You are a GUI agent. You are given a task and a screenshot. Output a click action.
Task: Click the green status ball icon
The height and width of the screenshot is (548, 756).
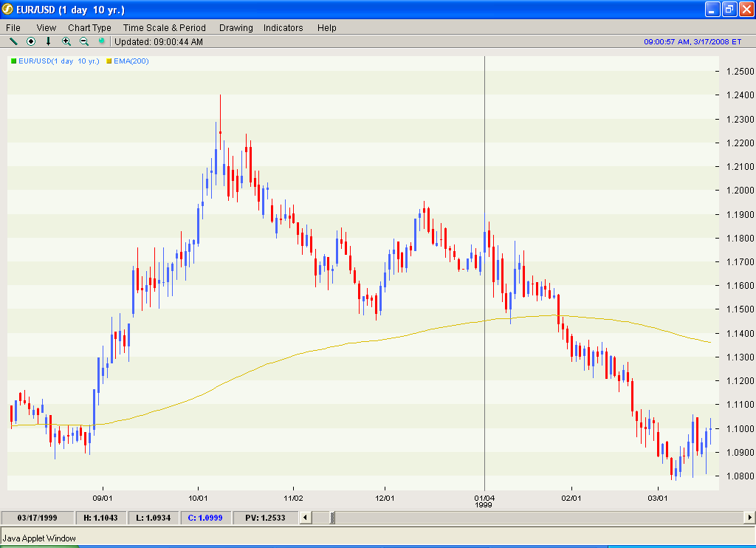tap(101, 41)
